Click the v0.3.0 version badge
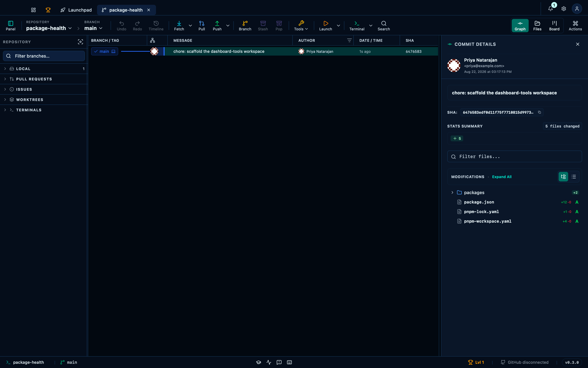The width and height of the screenshot is (588, 368). tap(572, 362)
